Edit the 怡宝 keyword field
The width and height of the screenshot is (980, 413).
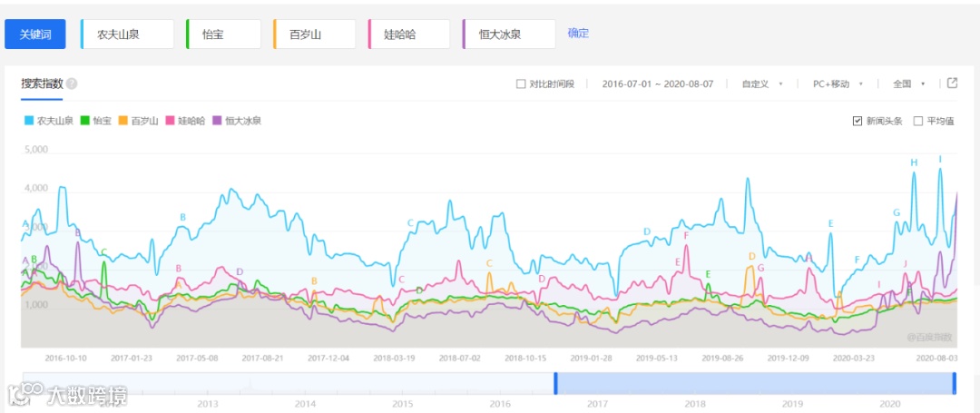[224, 34]
